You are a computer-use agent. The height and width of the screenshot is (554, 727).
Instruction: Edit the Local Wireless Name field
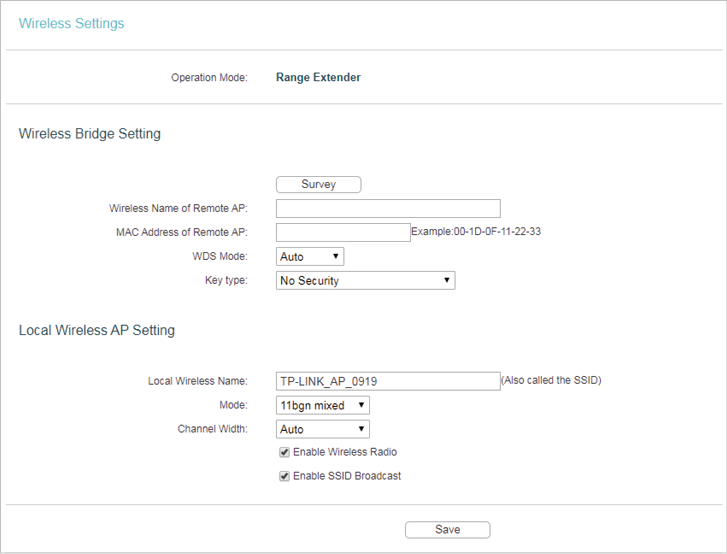coord(388,381)
